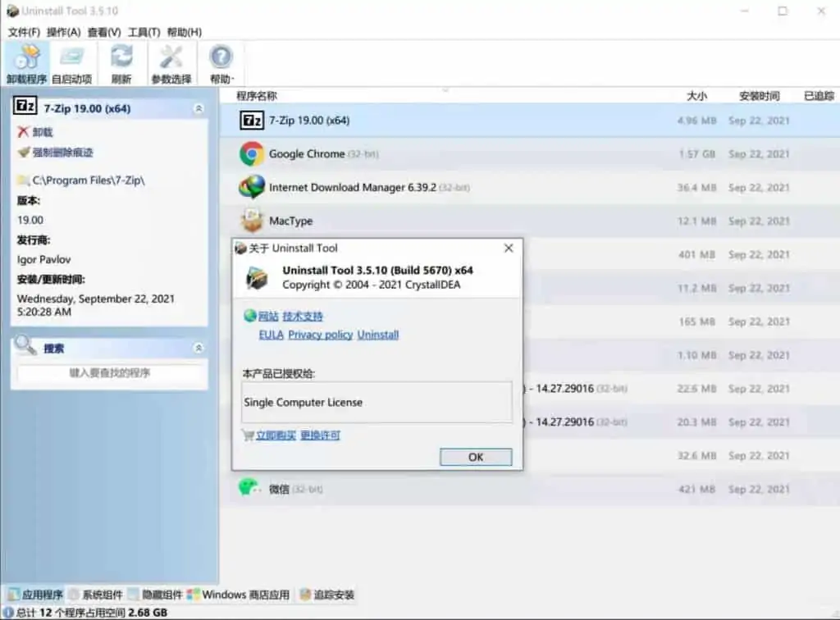Click the 421 MB size cell
840x620 pixels.
tap(696, 489)
